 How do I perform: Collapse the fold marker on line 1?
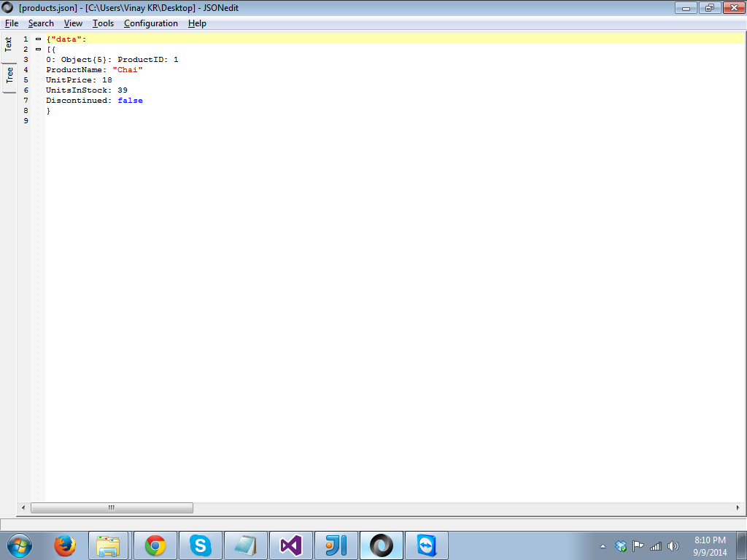tap(39, 39)
